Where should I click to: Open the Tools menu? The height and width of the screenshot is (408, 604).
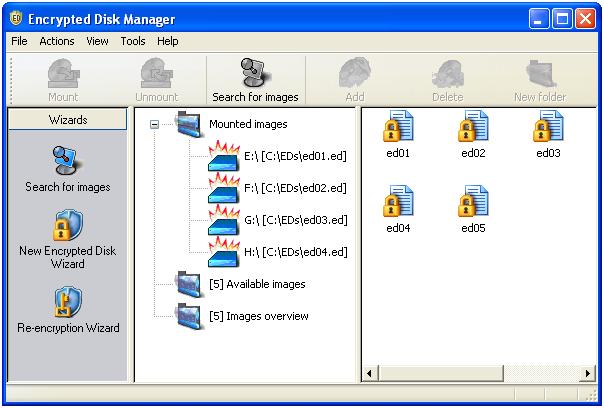point(133,41)
